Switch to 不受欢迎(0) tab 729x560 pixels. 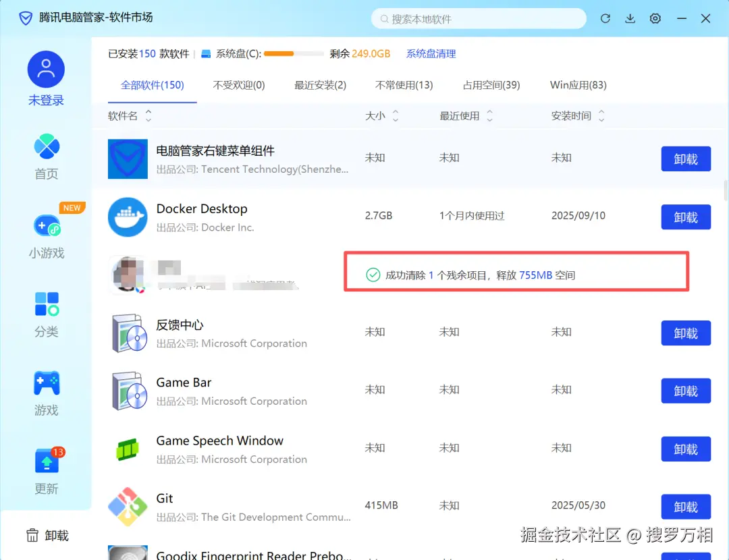(238, 85)
